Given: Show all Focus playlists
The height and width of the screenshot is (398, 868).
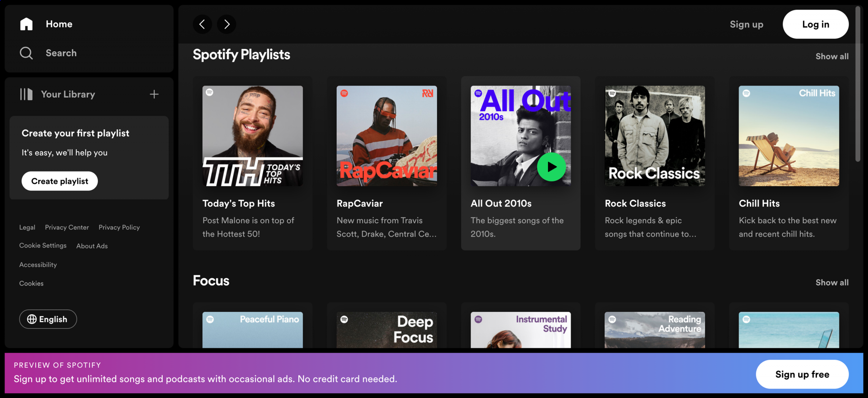Looking at the screenshot, I should [x=832, y=282].
